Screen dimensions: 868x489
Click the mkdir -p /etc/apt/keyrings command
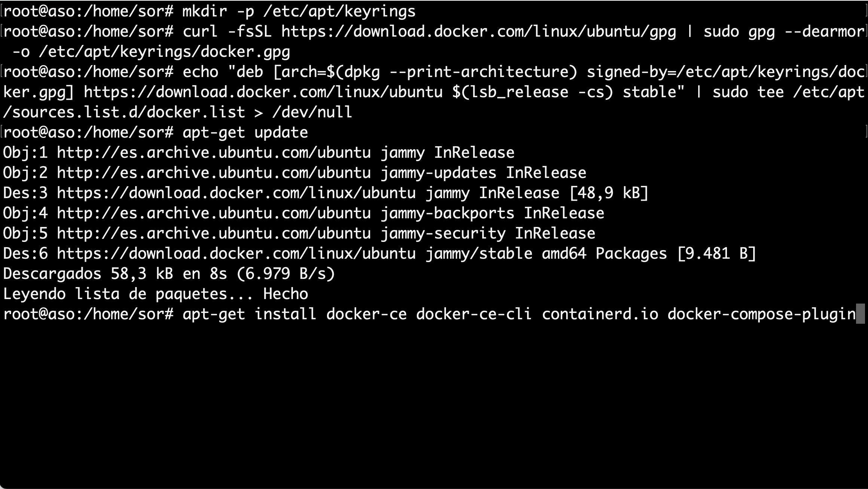[299, 11]
